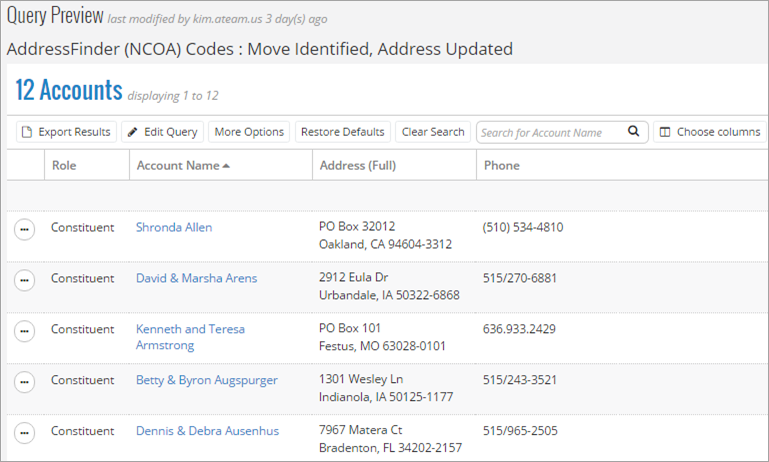This screenshot has height=462, width=769.
Task: Click Edit Query pencil button
Action: [162, 132]
